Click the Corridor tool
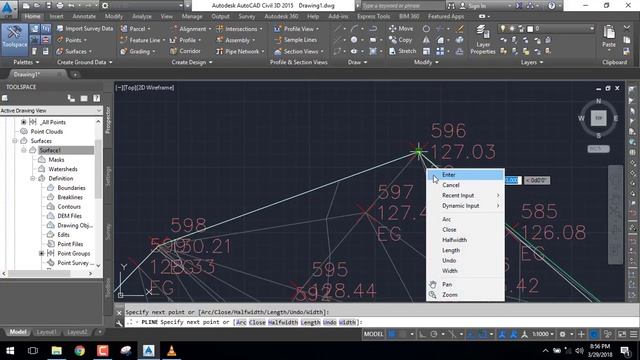This screenshot has height=360, width=640. pos(186,51)
